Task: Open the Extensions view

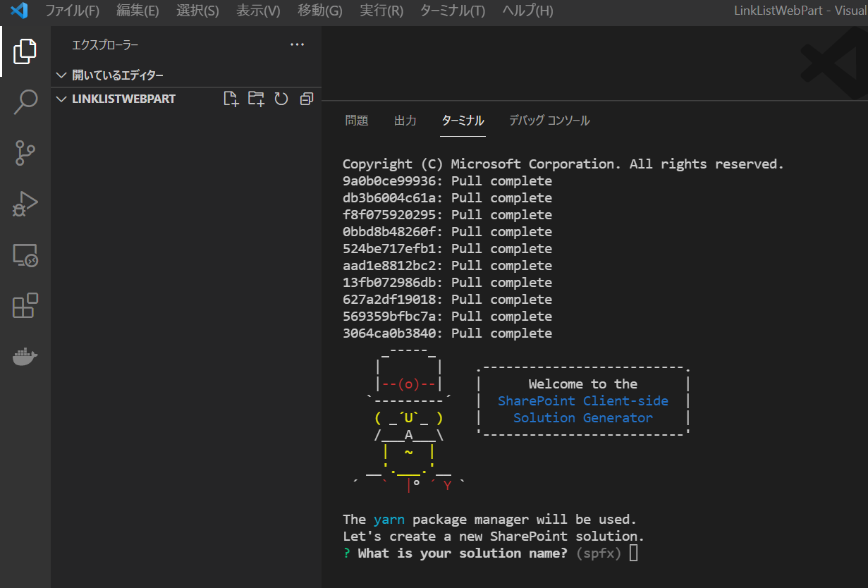Action: tap(25, 305)
